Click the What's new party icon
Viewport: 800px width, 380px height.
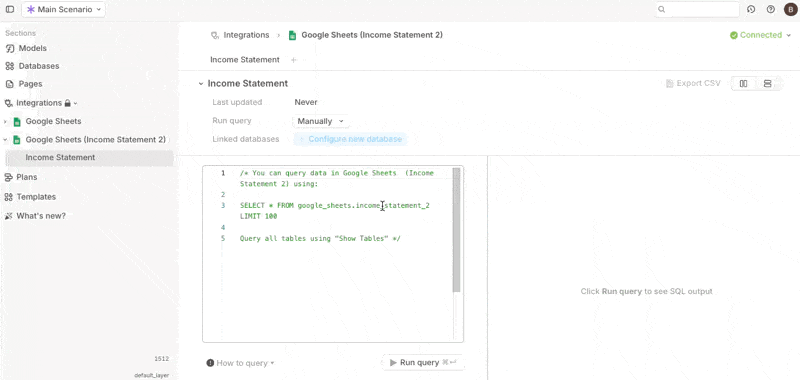coord(8,216)
